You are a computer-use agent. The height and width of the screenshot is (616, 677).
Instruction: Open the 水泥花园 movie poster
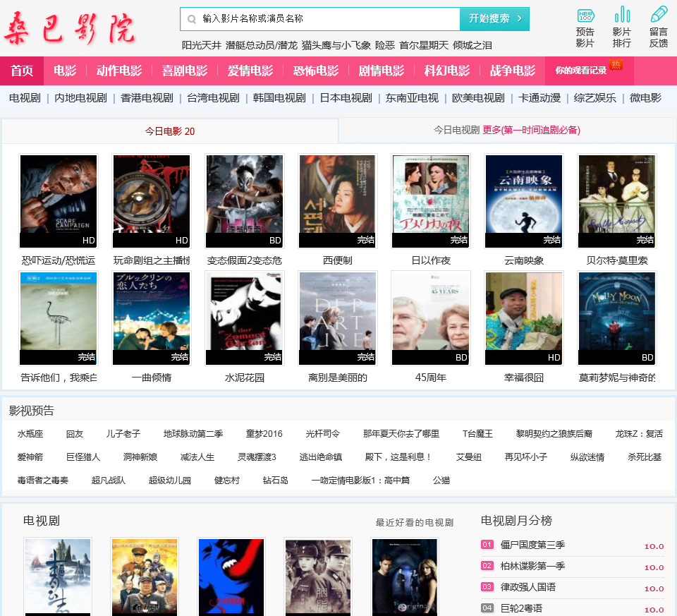click(245, 318)
